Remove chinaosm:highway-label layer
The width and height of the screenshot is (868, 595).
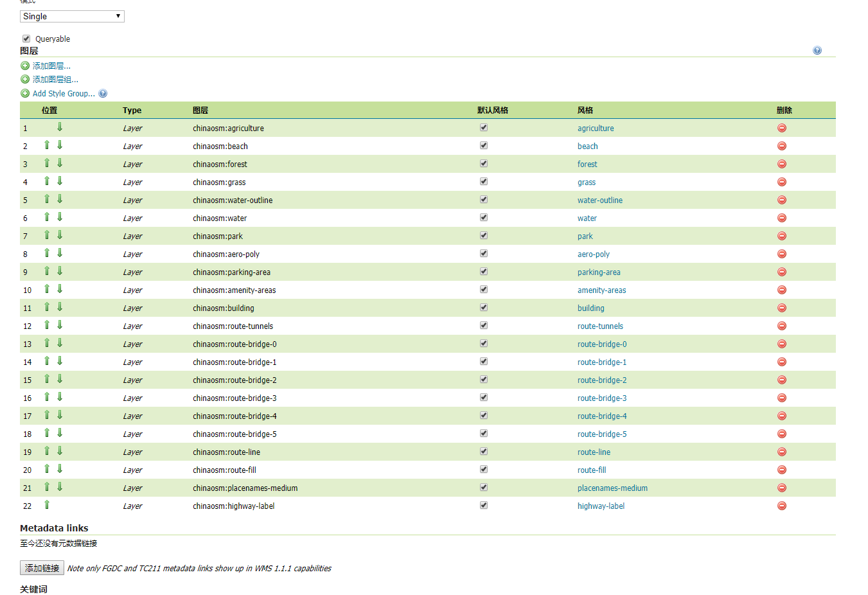(x=782, y=506)
